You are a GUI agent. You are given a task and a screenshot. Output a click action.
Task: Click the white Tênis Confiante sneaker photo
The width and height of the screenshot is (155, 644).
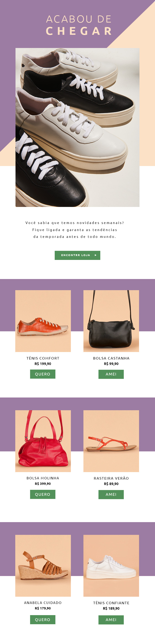pyautogui.click(x=111, y=566)
